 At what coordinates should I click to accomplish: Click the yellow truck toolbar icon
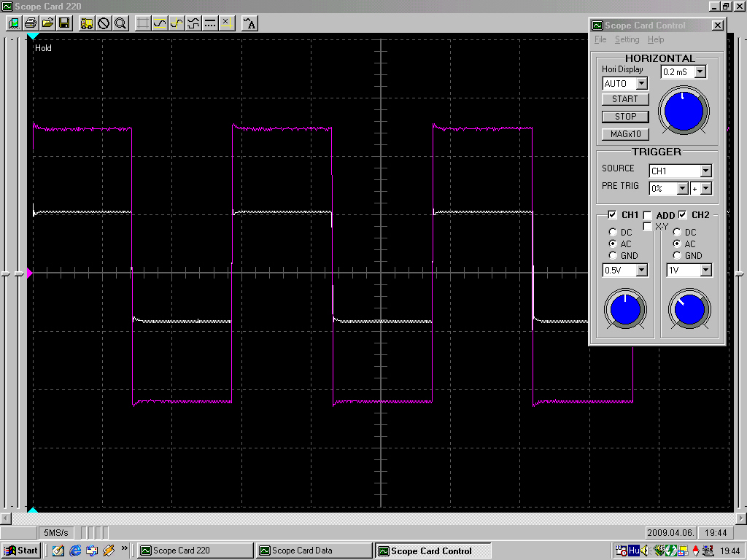pyautogui.click(x=87, y=23)
